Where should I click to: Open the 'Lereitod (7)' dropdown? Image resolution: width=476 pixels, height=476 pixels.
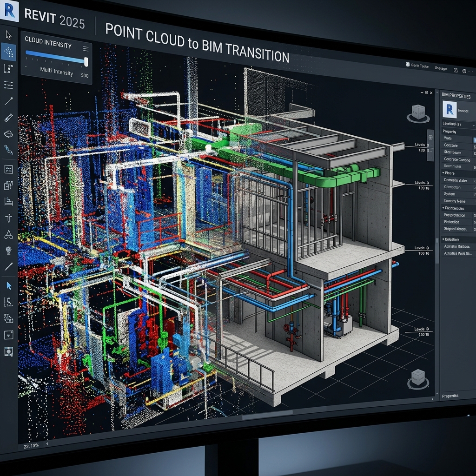(458, 124)
